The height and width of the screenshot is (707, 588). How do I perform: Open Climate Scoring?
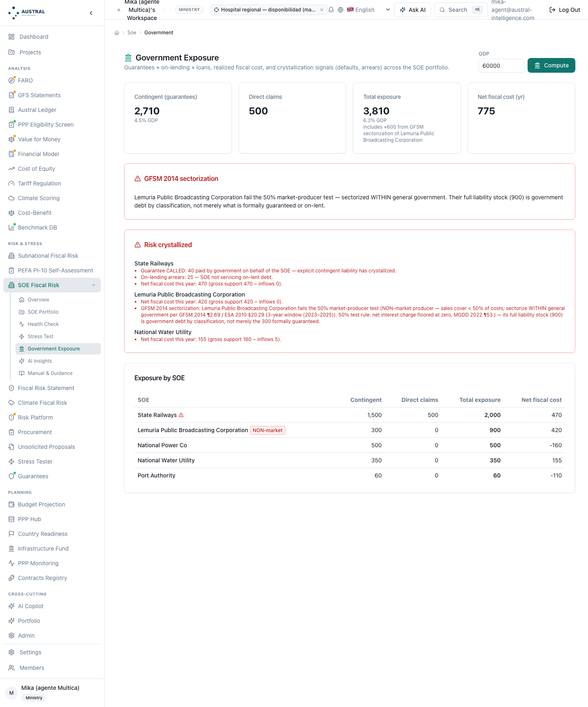pyautogui.click(x=52, y=198)
